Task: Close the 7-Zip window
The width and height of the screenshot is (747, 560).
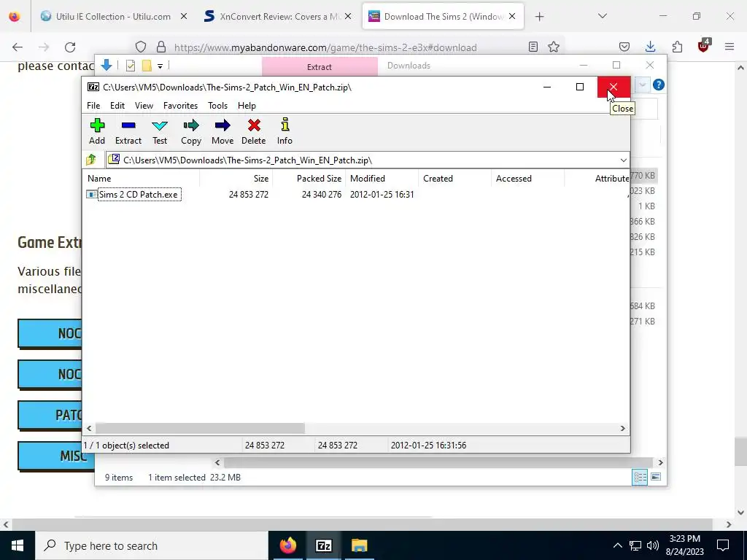Action: [613, 87]
